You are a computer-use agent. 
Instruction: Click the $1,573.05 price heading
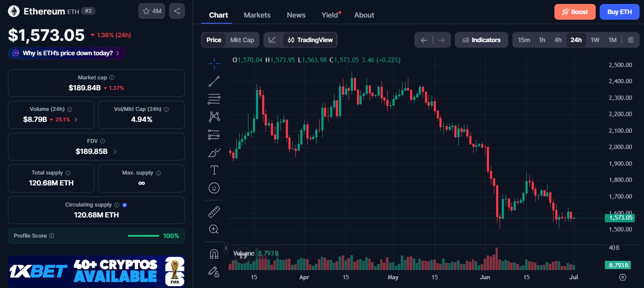46,35
